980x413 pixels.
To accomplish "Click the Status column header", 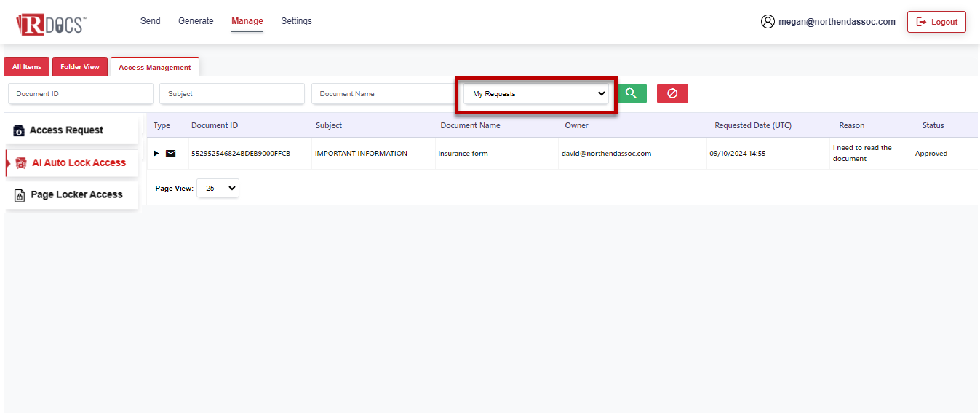I will (x=933, y=125).
